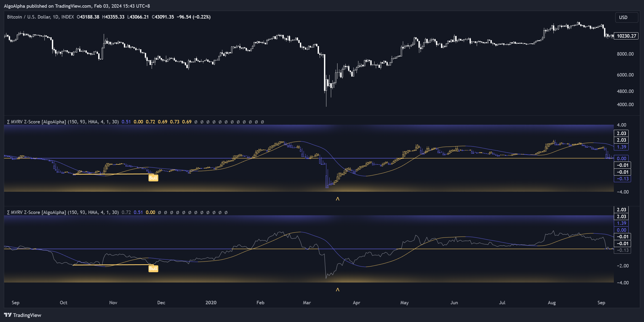Click the caret signal marker under the candlestick MVRV pane
This screenshot has width=644, height=322.
point(337,199)
